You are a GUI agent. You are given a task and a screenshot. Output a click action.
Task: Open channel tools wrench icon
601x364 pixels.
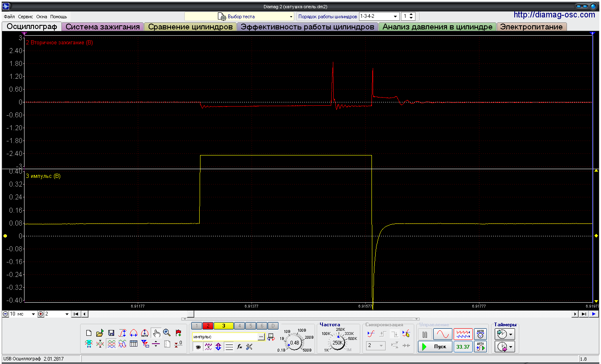249,347
